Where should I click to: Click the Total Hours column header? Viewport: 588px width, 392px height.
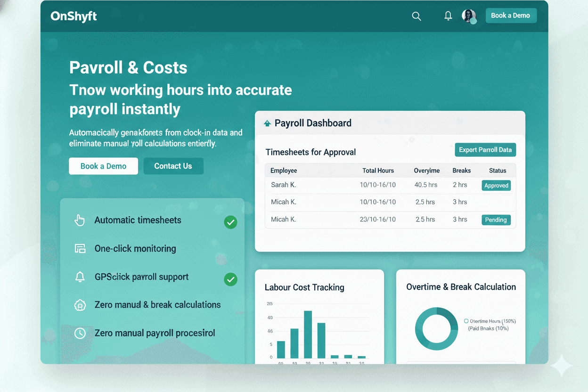tap(378, 171)
